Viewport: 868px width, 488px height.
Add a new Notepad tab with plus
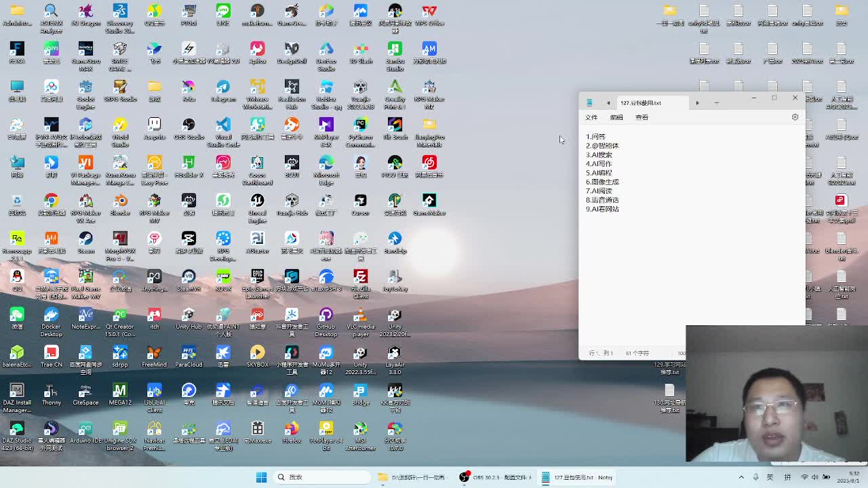(x=716, y=103)
